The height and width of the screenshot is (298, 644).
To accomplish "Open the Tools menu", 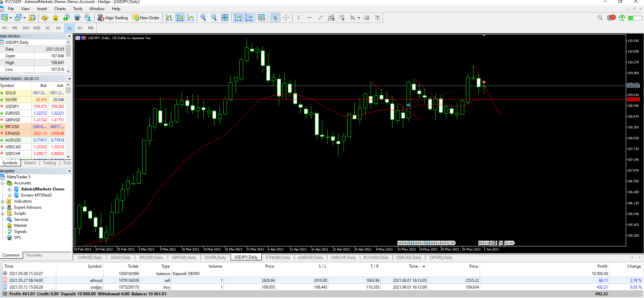I will point(78,9).
